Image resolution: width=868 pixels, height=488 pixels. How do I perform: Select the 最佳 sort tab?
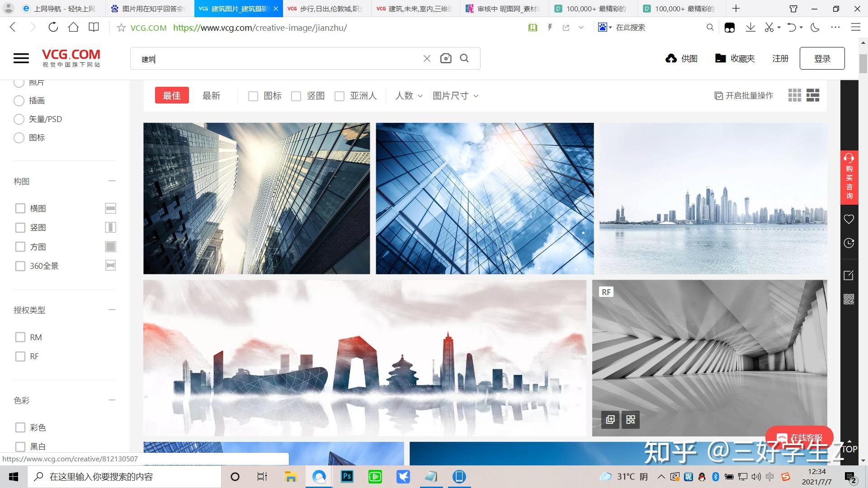[172, 95]
